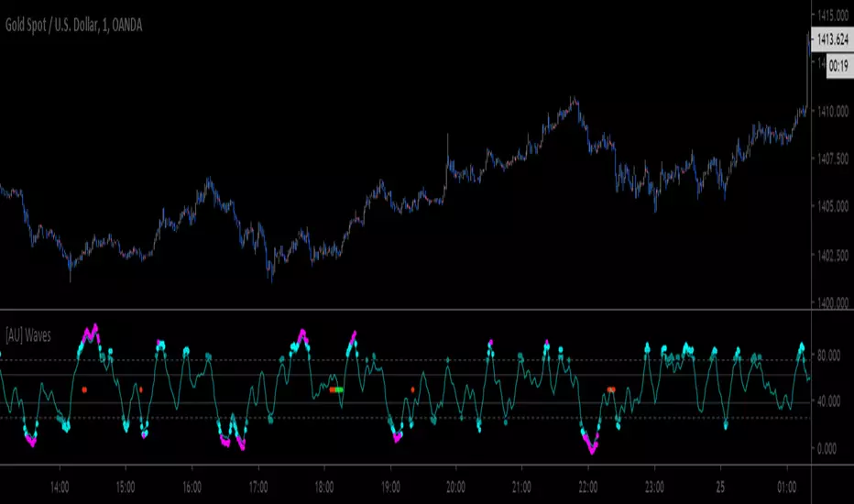The image size is (854, 504).
Task: Click the red dot marker near 14:20
Action: [84, 389]
